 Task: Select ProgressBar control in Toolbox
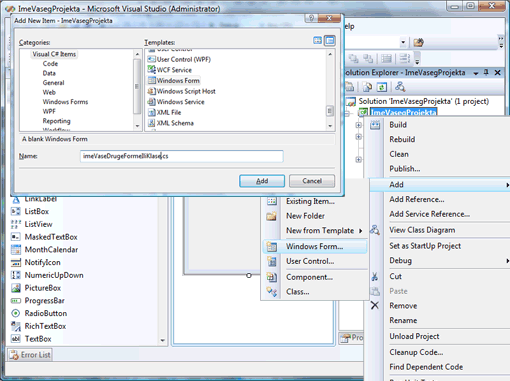[x=38, y=301]
